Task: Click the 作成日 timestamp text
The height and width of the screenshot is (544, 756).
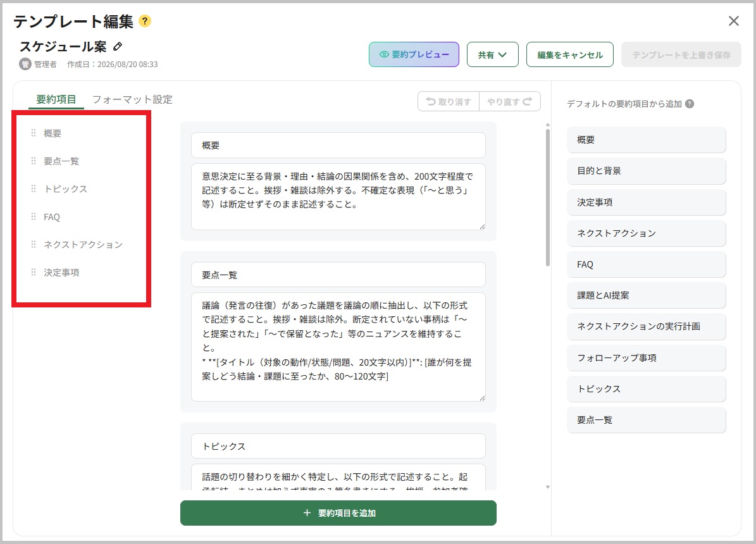Action: tap(113, 64)
